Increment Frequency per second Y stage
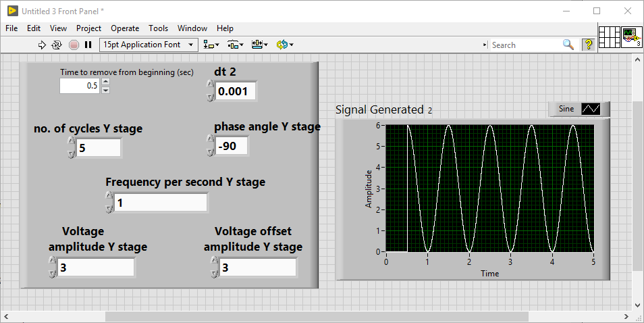Viewport: 644px width, 323px height. click(109, 195)
